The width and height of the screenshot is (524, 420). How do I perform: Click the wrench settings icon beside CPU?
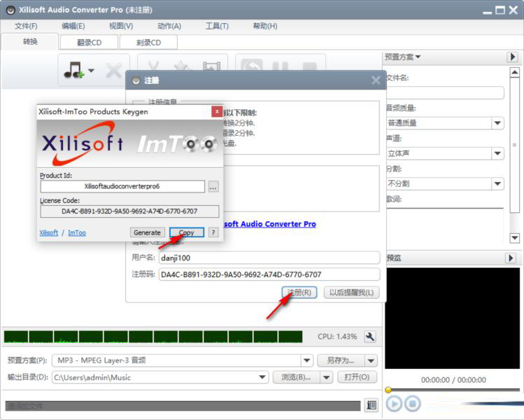[370, 337]
